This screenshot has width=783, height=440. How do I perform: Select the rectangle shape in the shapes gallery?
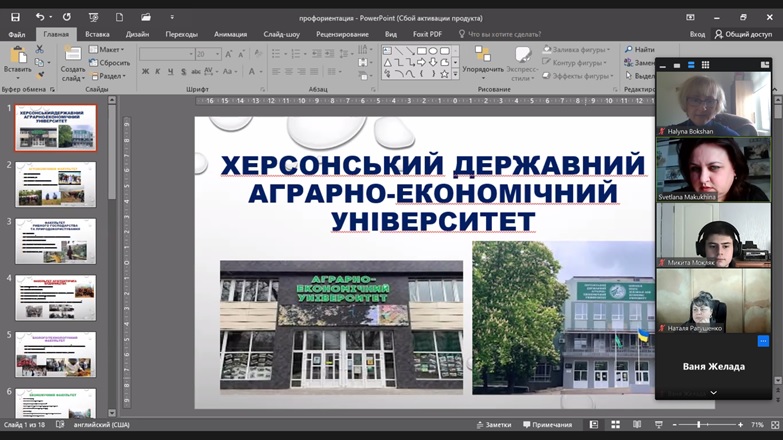(421, 51)
